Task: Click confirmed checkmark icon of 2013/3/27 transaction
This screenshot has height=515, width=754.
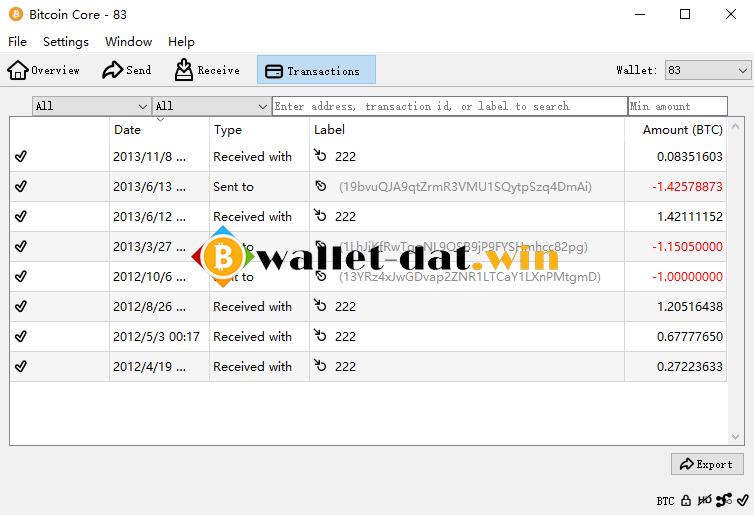Action: click(21, 246)
